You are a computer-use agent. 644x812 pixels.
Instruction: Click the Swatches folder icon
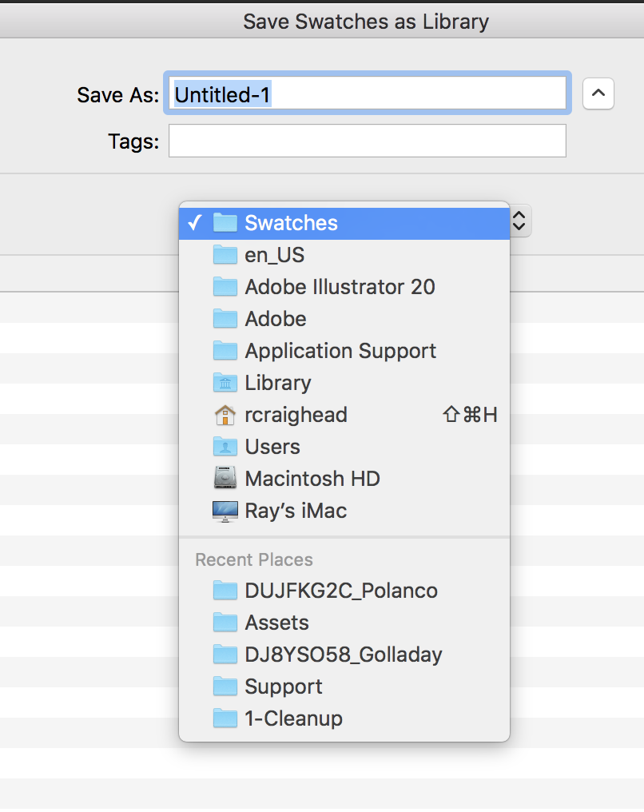(225, 223)
